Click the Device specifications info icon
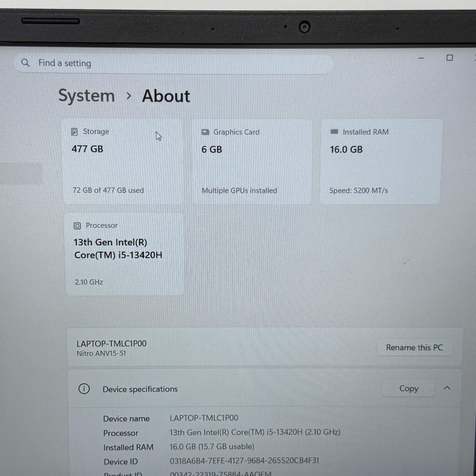 point(84,389)
